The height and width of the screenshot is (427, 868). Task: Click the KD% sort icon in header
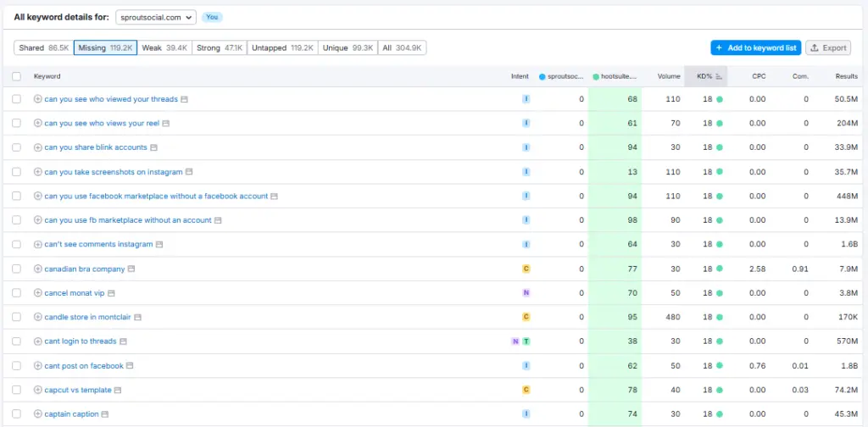pyautogui.click(x=719, y=76)
